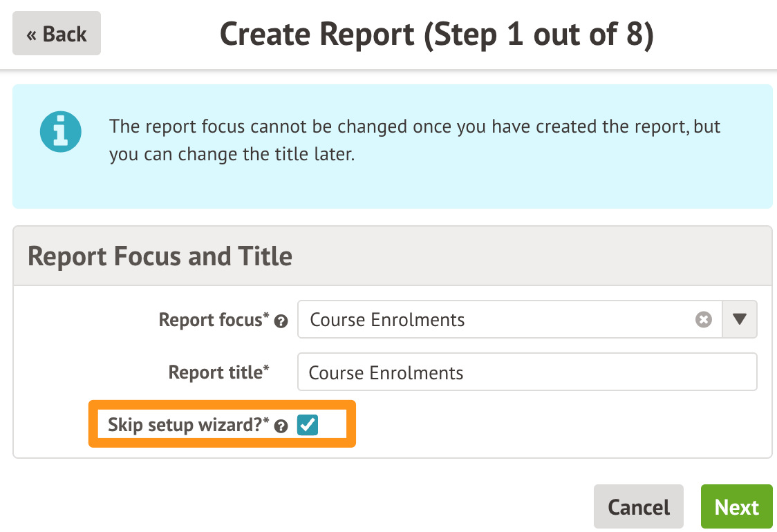The image size is (777, 532).
Task: Open help icon beside Skip setup wizard
Action: click(x=281, y=426)
